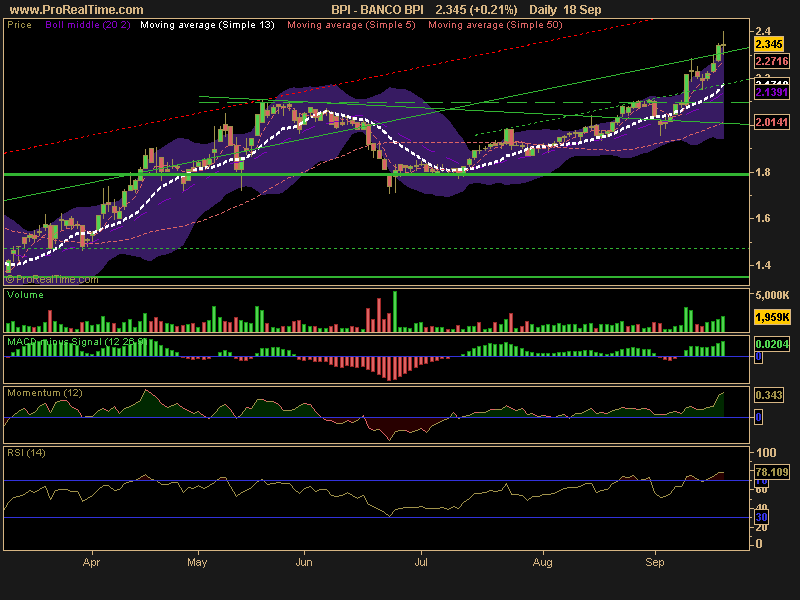Click the www.ProRealTime.com header text
Viewport: 800px width, 600px height.
[x=77, y=10]
